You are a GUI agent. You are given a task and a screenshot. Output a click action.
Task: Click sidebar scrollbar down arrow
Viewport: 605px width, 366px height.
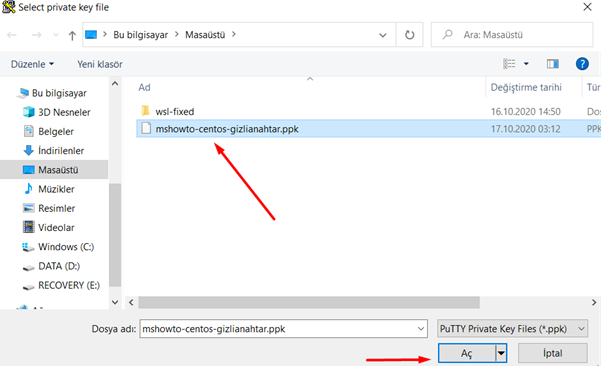[x=115, y=302]
